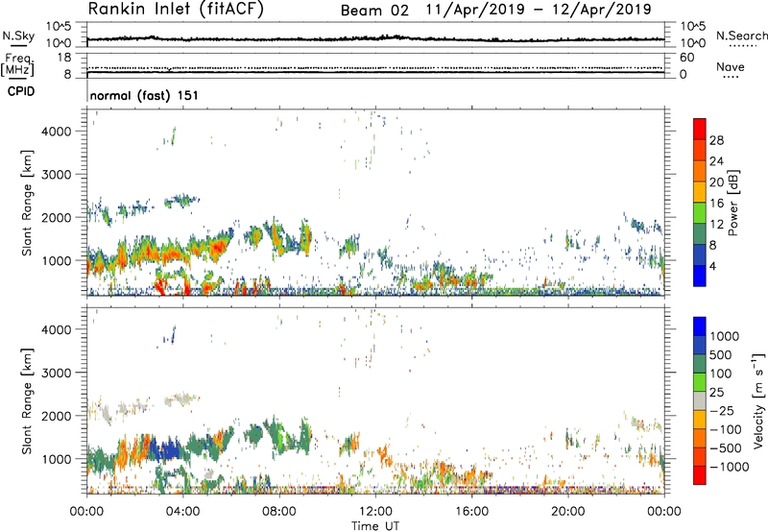Click the "18" frequency axis tick
This screenshot has width=768, height=532.
coord(64,58)
